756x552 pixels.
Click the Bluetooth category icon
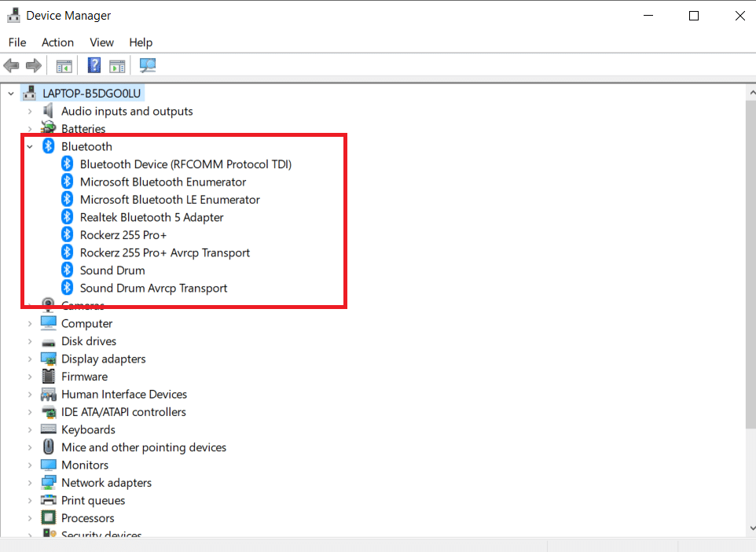[48, 145]
